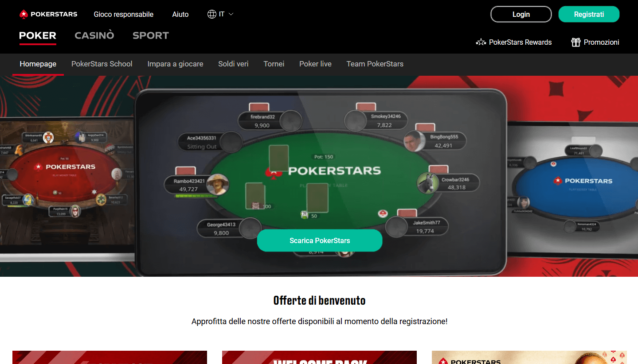638x364 pixels.
Task: Open the Poker live menu item
Action: tap(315, 64)
